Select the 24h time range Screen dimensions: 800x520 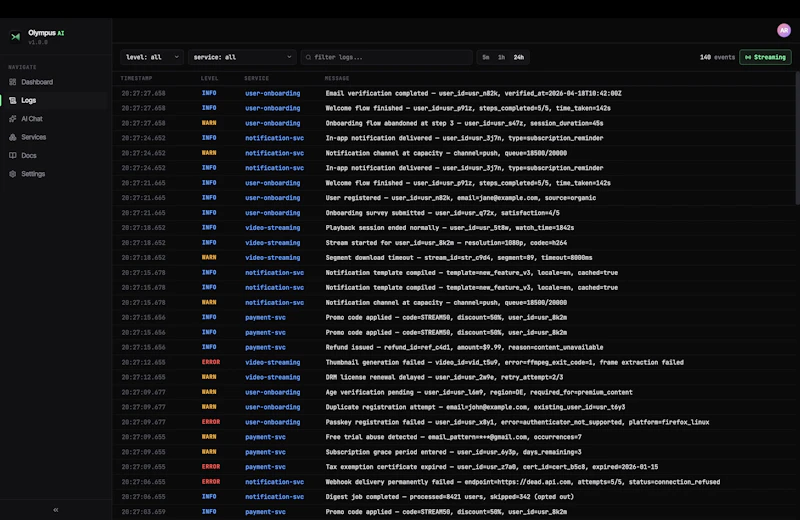[x=519, y=57]
